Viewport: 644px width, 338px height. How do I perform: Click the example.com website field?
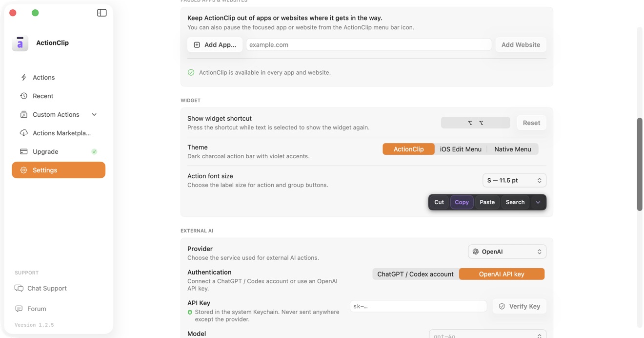coord(368,45)
